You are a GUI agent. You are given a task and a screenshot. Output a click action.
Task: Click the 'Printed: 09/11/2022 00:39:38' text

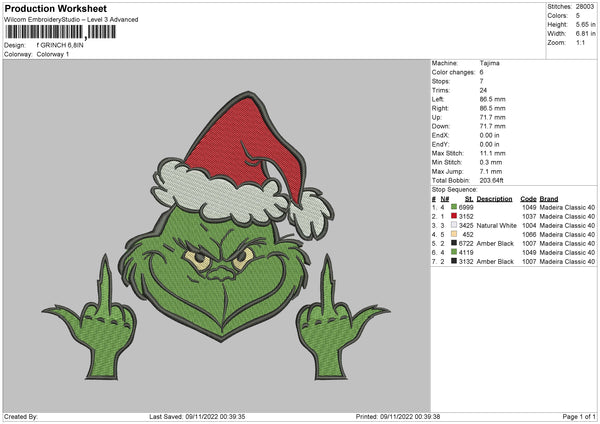398,416
